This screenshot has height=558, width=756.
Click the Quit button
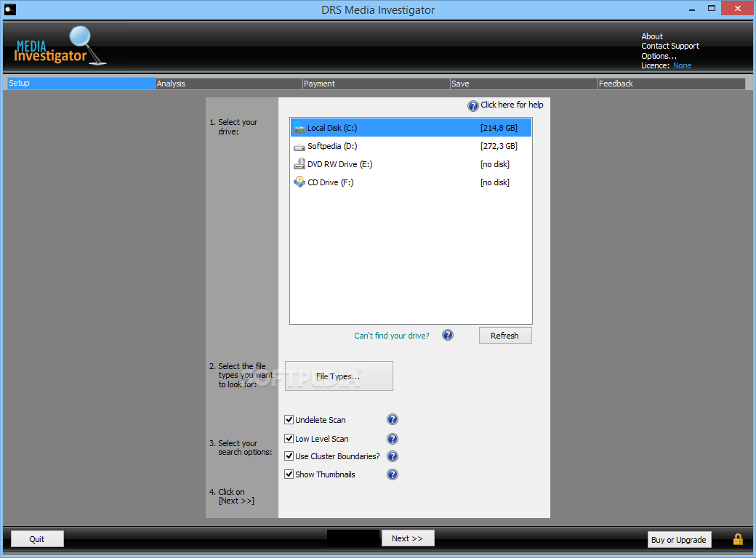(x=37, y=538)
